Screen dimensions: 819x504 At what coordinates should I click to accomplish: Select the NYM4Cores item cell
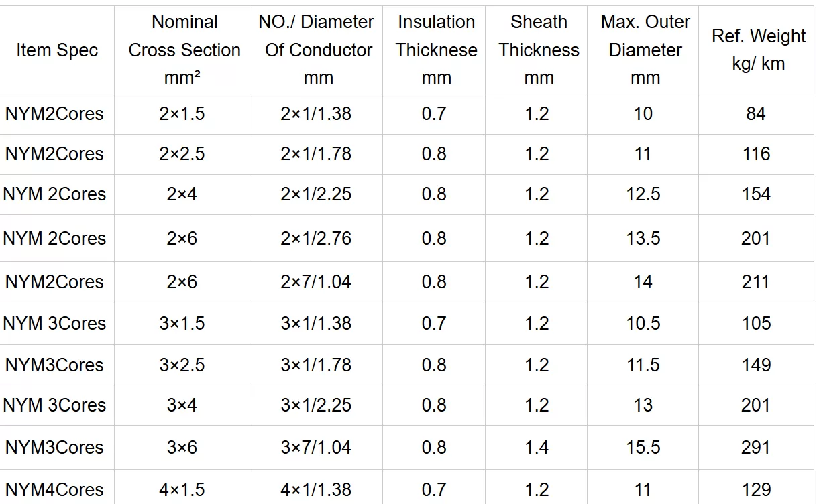(x=55, y=490)
